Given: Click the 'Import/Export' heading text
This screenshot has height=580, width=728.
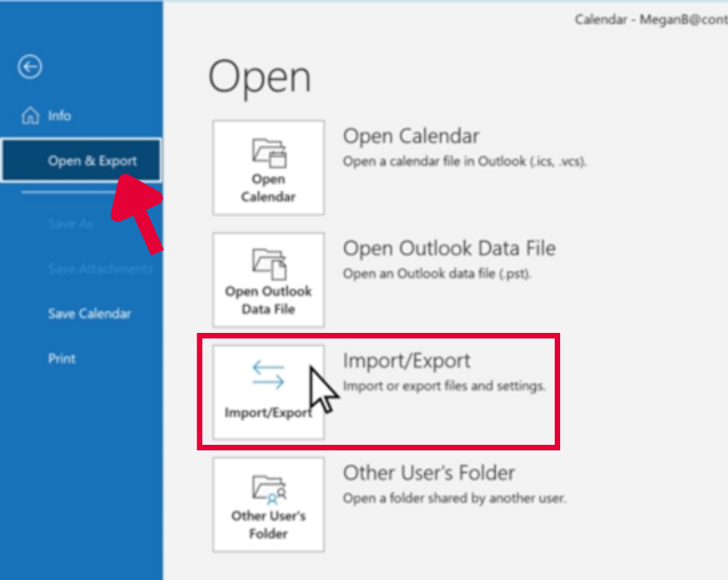Looking at the screenshot, I should click(x=406, y=361).
